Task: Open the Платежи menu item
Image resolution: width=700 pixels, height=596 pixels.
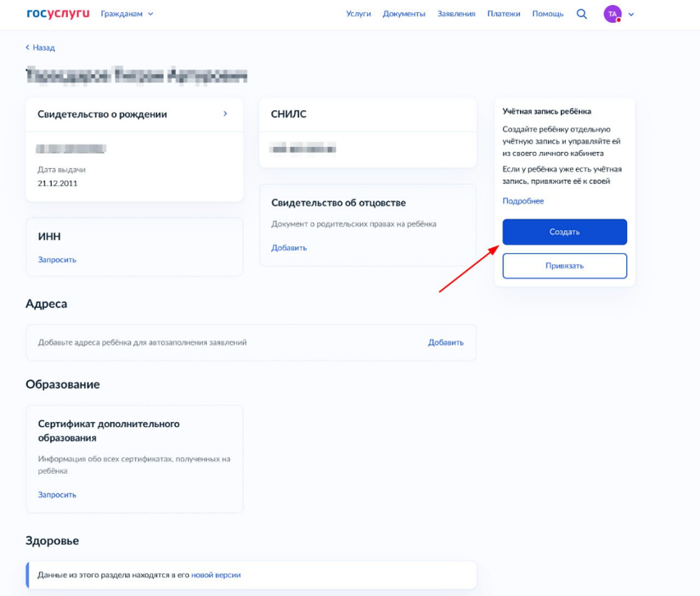Action: coord(504,14)
